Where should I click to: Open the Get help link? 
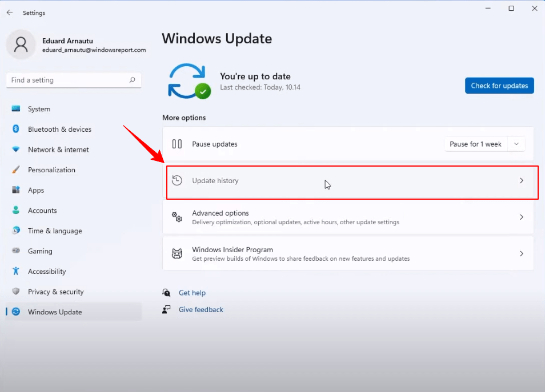(x=192, y=293)
